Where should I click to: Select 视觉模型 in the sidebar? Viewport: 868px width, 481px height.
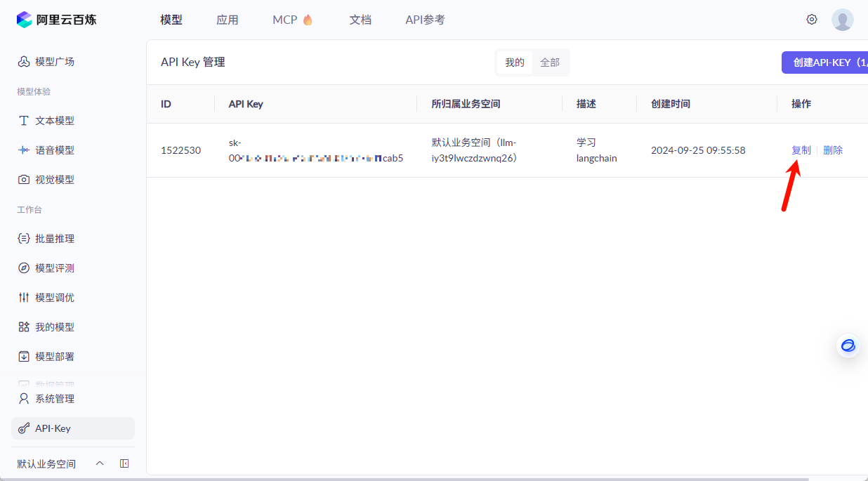pyautogui.click(x=73, y=180)
